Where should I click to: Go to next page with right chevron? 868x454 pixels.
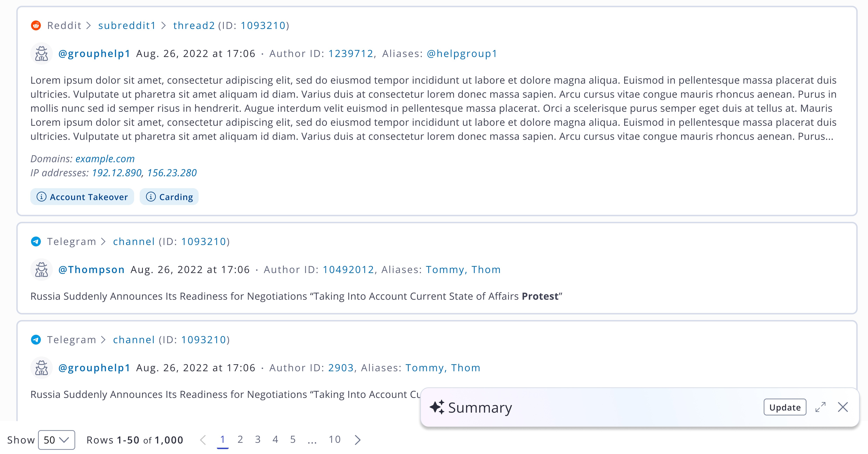(x=358, y=440)
